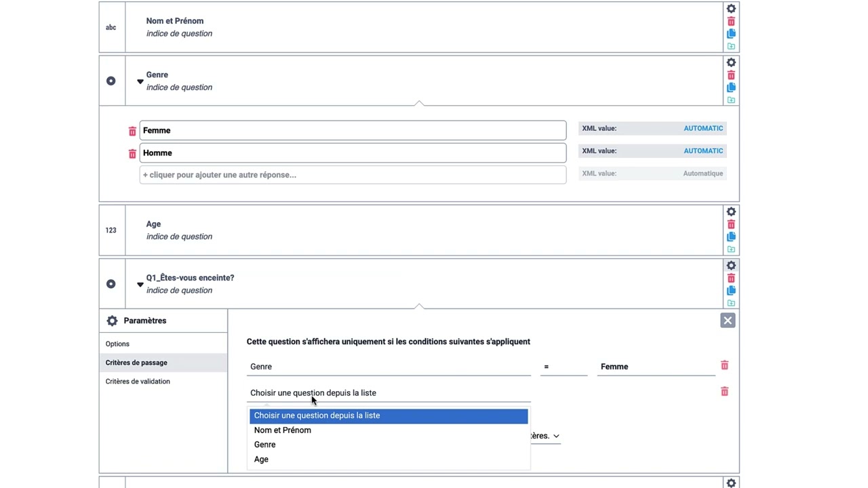Screen dimensions: 868x488
Task: Open settings gear for Age question
Action: 731,212
